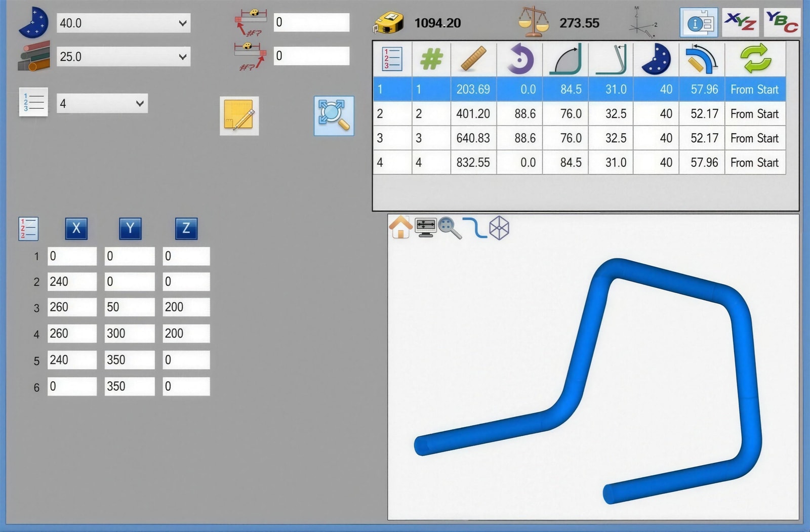Click point 2 X field showing 240

(x=72, y=282)
